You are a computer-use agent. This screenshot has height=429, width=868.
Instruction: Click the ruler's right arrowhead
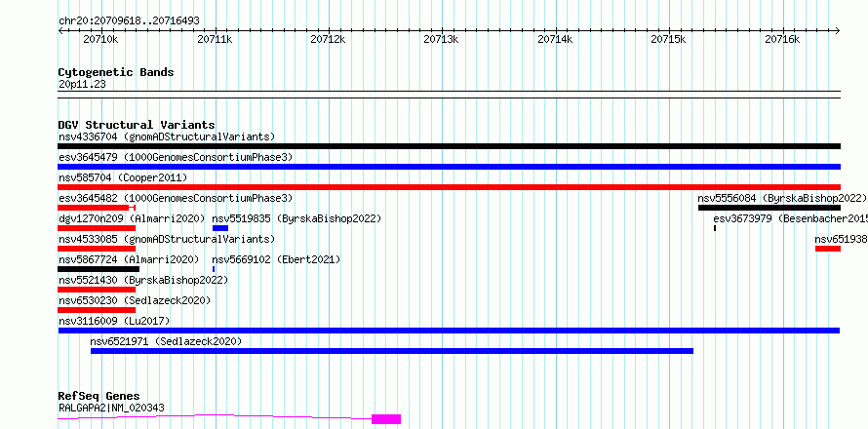pos(838,30)
